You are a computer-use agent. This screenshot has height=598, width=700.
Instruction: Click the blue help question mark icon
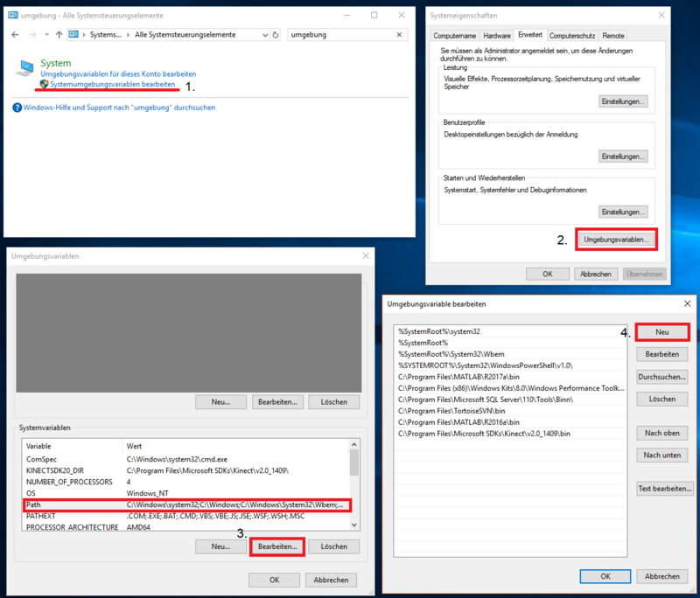(x=17, y=108)
